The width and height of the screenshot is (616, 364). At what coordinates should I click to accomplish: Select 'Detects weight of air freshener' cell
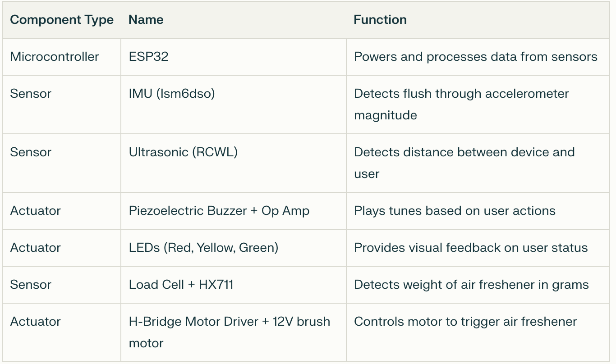coord(471,285)
